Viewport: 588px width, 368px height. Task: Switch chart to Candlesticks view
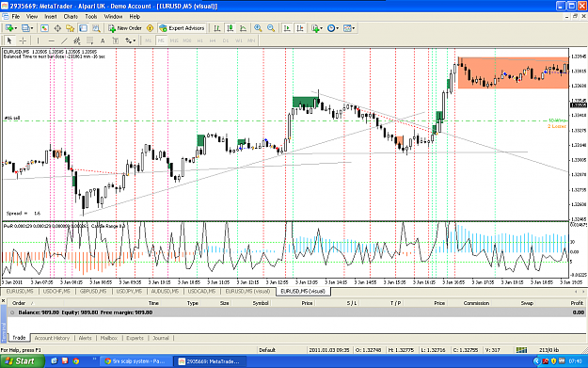(x=230, y=28)
